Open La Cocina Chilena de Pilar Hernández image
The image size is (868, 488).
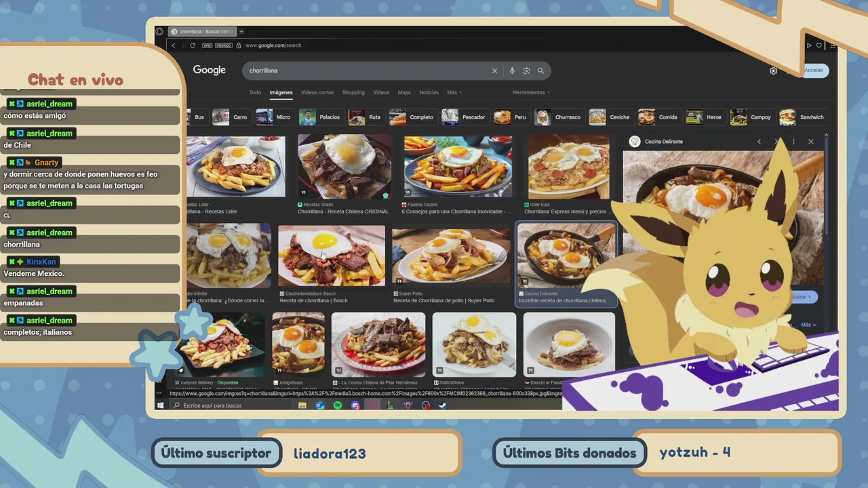point(378,344)
